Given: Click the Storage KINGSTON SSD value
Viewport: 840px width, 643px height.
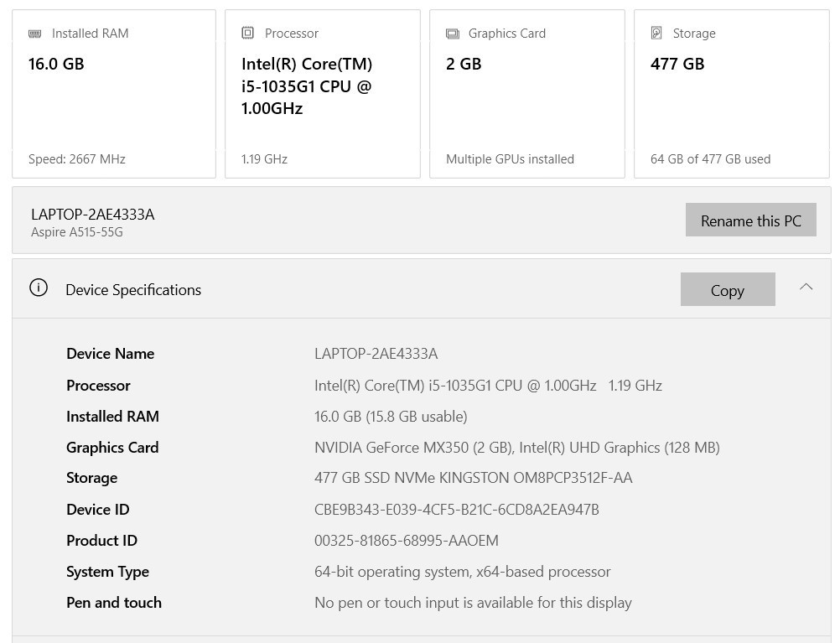Looking at the screenshot, I should pos(473,478).
